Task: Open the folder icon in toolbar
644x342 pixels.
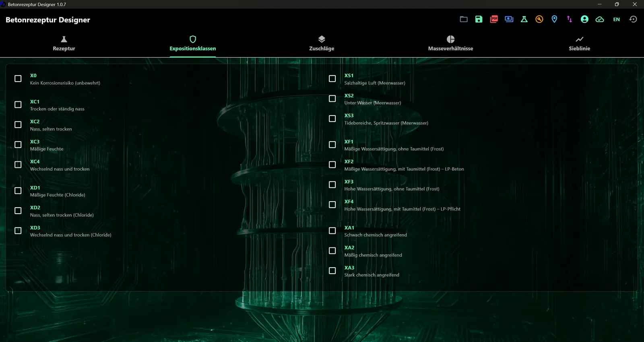Action: click(x=464, y=19)
